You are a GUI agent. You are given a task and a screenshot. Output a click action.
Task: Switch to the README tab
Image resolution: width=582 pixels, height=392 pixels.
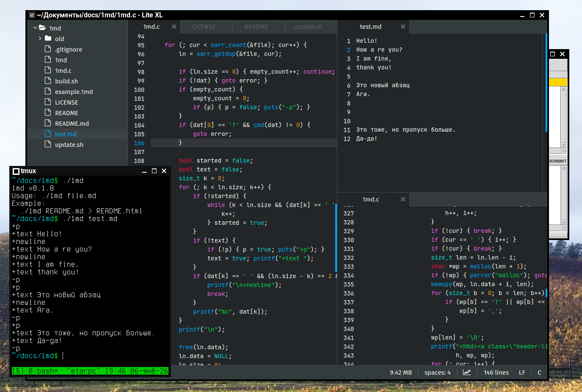256,27
